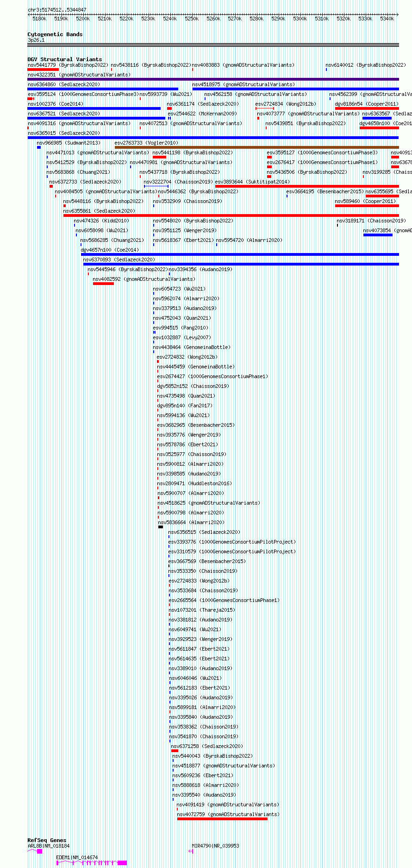The image size is (412, 868).
Task: Open nsv5683868 (Chuang2021) variant
Action: [x=79, y=172]
